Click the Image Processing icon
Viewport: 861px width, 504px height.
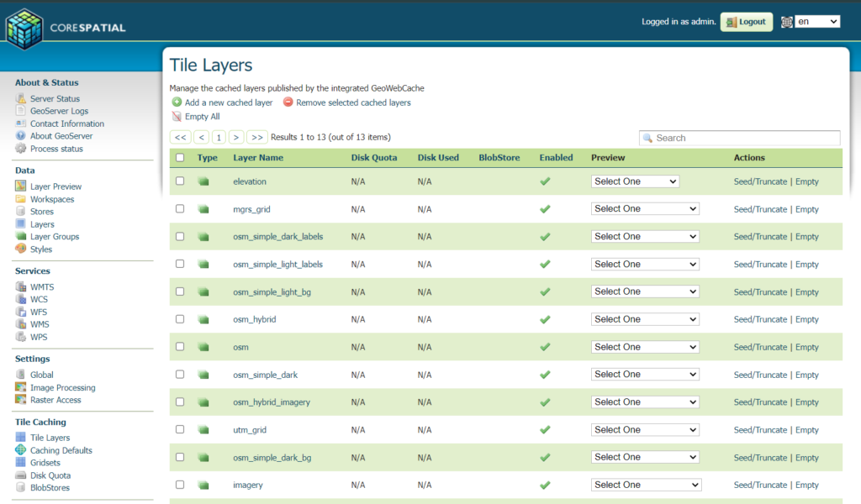click(x=21, y=387)
